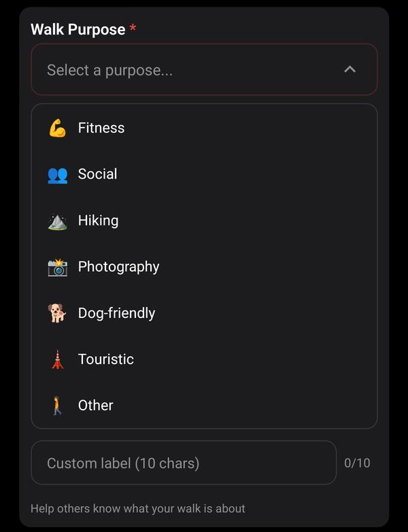Select the Photography option label
The image size is (408, 532).
click(x=119, y=266)
